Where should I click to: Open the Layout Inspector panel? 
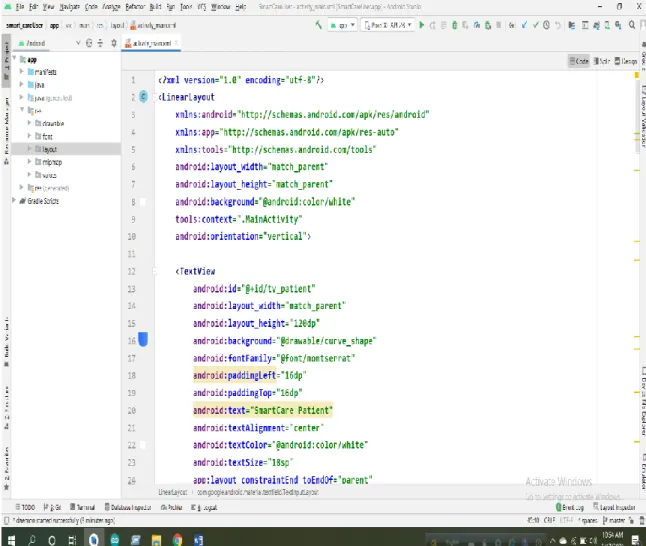[x=614, y=507]
